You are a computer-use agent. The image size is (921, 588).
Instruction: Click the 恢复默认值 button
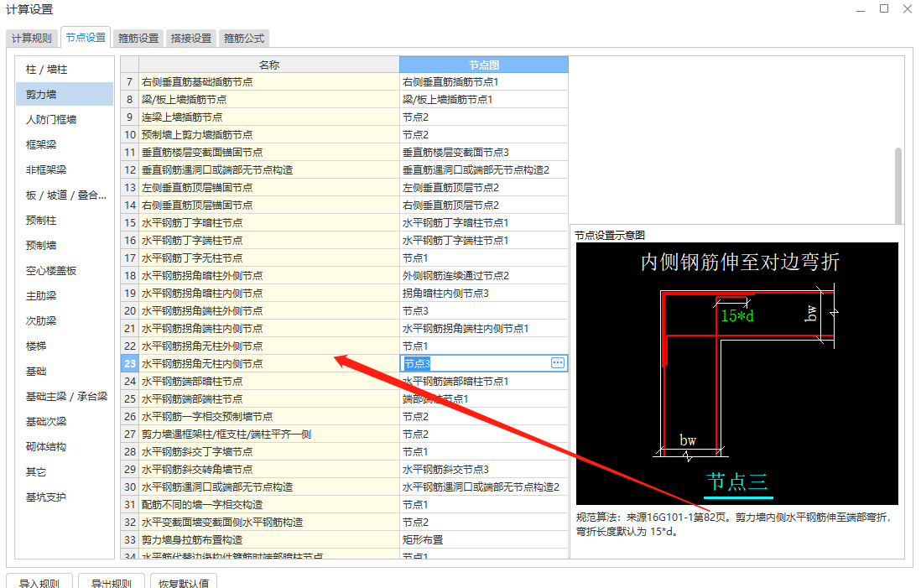[183, 583]
